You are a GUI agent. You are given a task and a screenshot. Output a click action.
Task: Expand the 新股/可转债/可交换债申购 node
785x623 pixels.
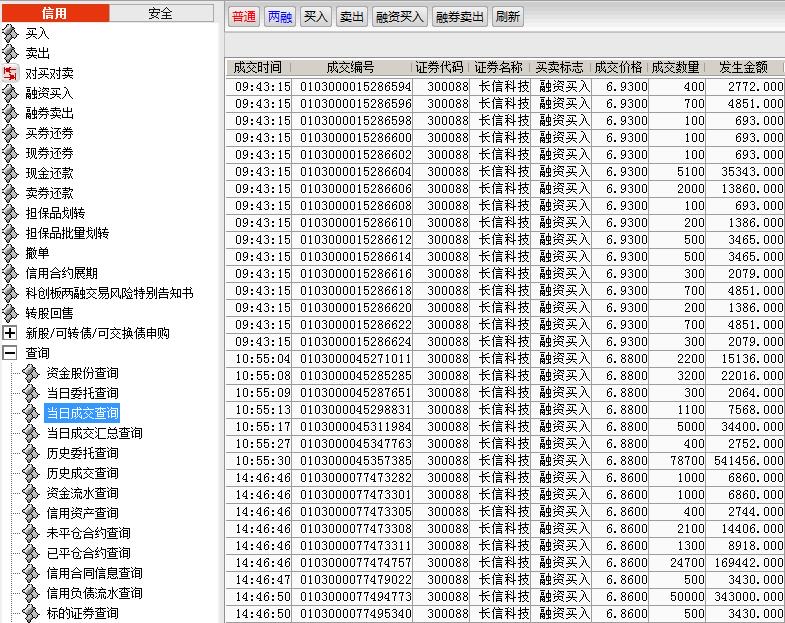click(10, 333)
